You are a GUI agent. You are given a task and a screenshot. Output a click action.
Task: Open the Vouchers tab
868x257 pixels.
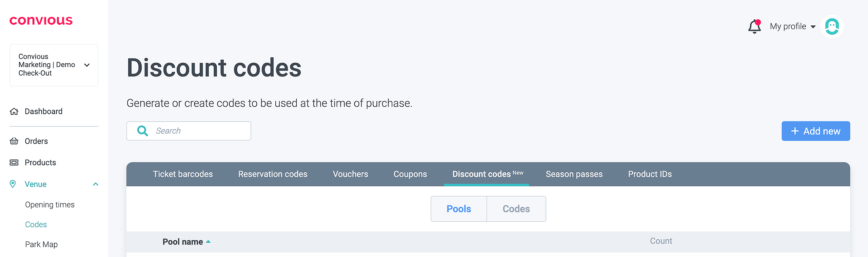[x=350, y=174]
